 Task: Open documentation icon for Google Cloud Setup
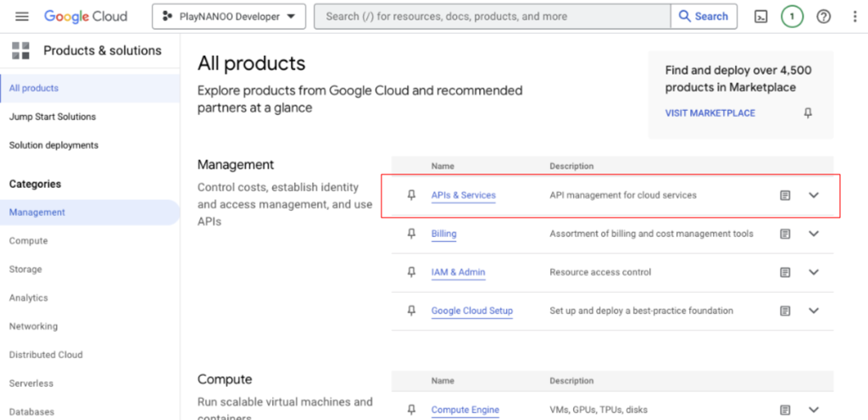coord(785,311)
